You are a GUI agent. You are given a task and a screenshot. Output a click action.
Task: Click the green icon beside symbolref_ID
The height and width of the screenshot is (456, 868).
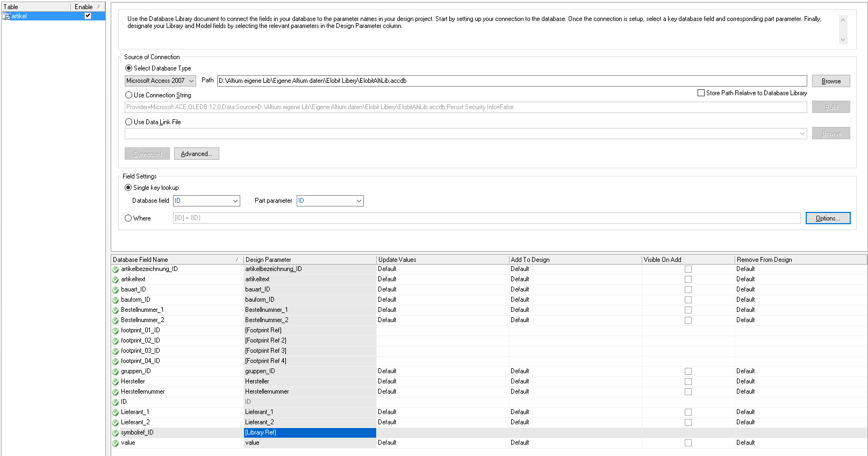115,433
